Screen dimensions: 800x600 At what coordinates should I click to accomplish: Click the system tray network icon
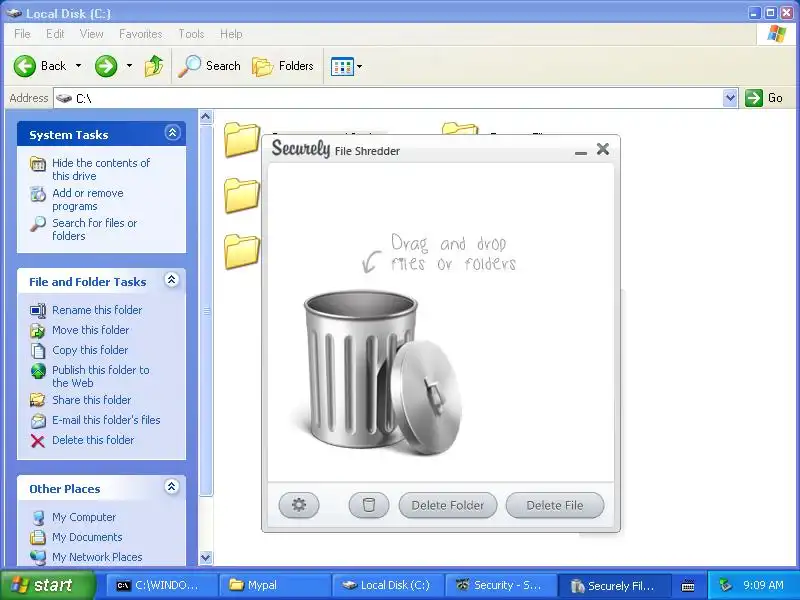[x=724, y=585]
